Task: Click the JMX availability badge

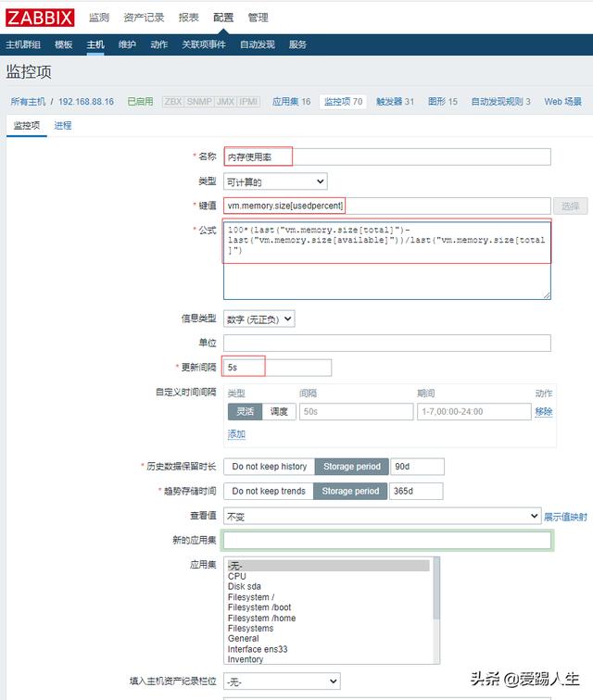Action: [225, 102]
